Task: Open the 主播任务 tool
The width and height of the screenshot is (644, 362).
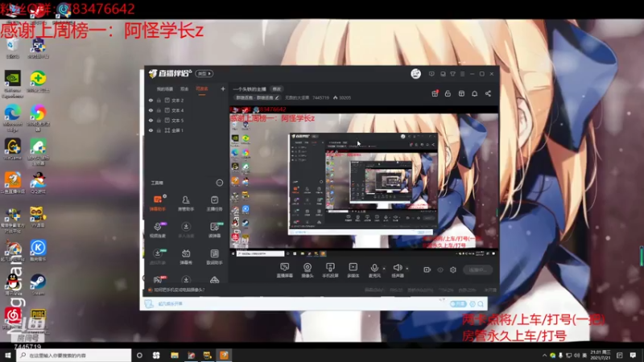Action: 214,203
